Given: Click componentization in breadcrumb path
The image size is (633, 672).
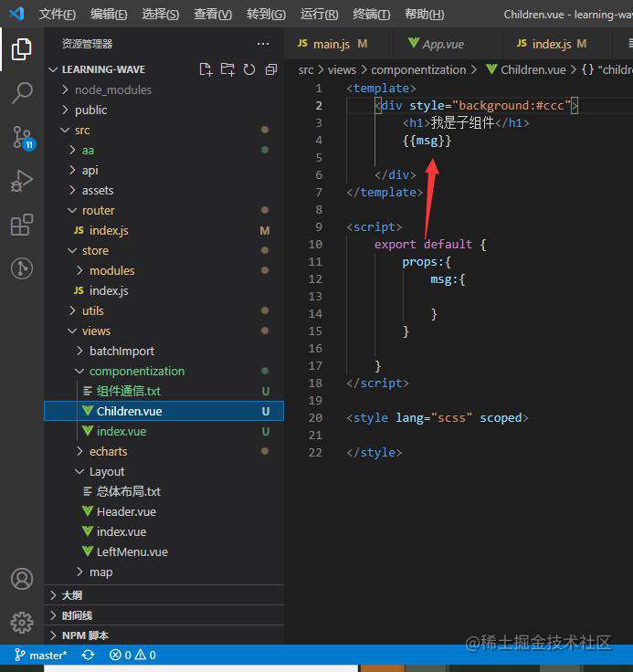Looking at the screenshot, I should point(418,69).
